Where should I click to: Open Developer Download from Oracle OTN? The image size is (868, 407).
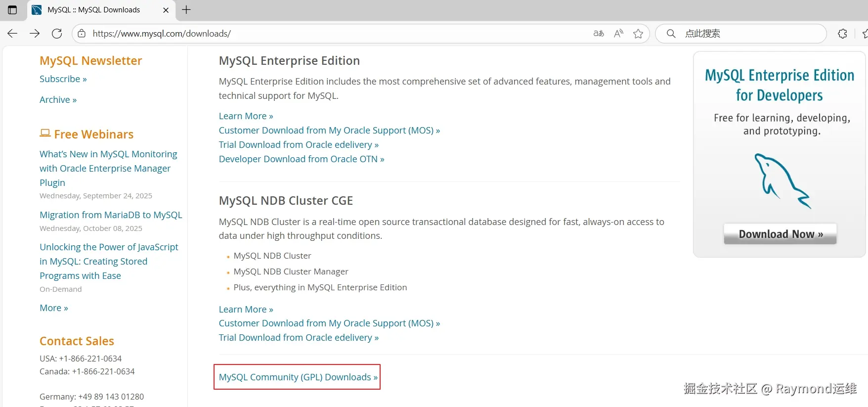(x=301, y=159)
